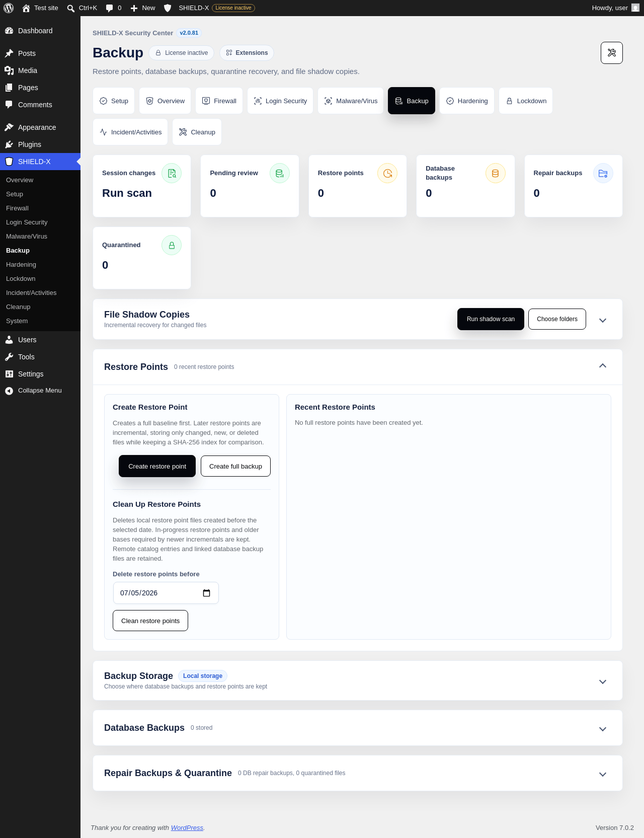Click the Session changes scan icon

click(x=172, y=173)
